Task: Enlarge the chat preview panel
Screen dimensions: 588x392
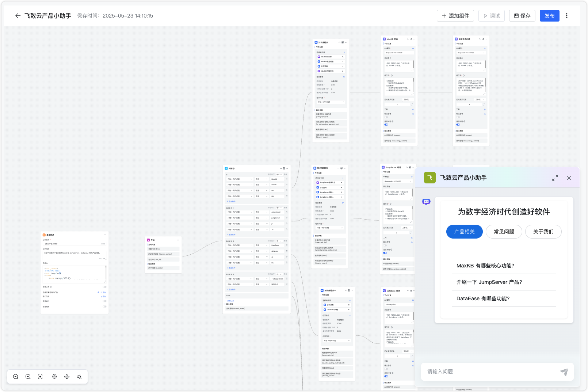Action: tap(555, 178)
